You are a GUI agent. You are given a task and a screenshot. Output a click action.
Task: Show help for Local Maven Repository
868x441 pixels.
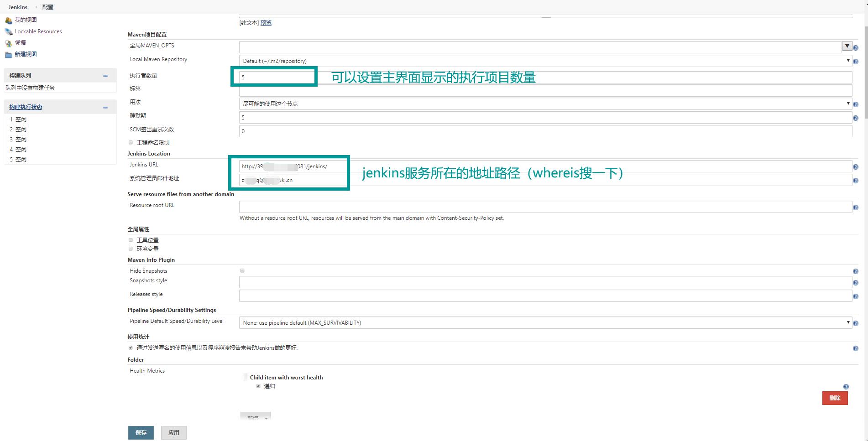(856, 62)
